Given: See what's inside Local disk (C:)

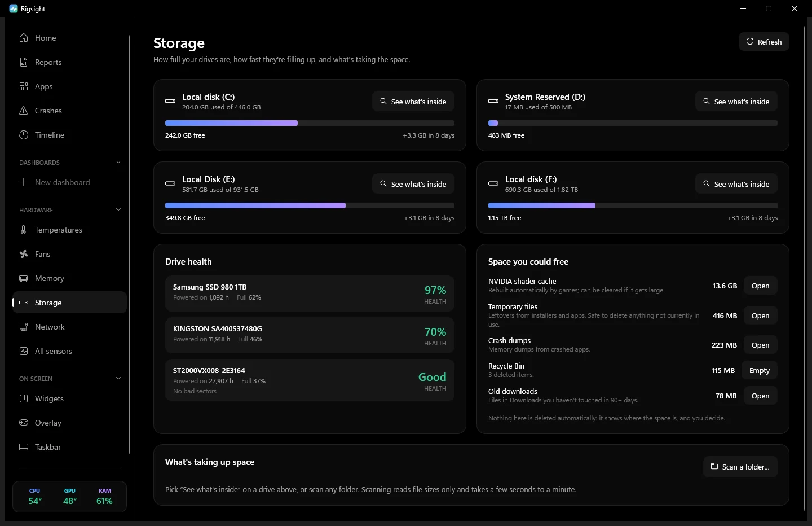Looking at the screenshot, I should (x=413, y=102).
